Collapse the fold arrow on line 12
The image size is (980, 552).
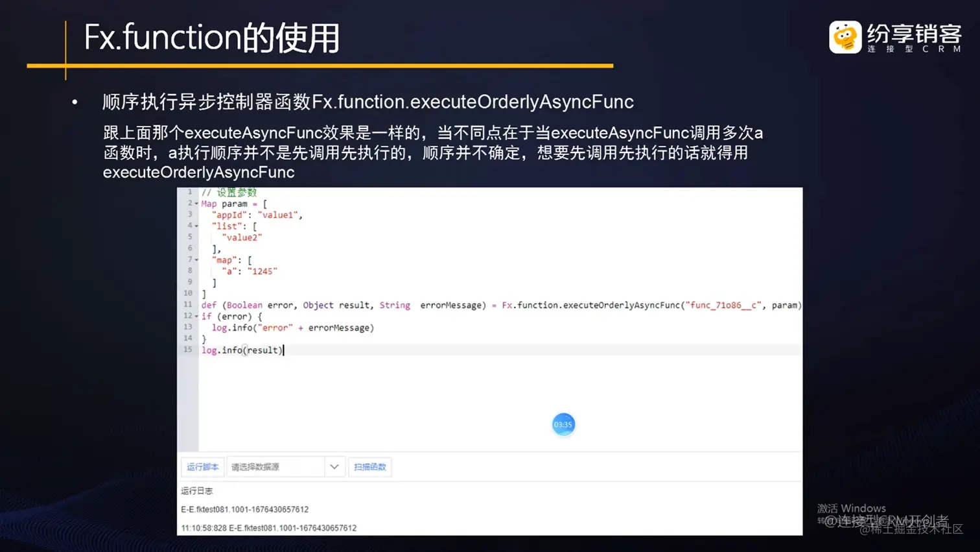(196, 317)
